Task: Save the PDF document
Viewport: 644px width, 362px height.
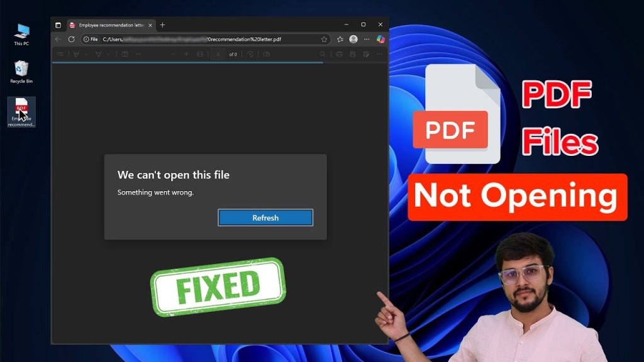Action: click(353, 54)
